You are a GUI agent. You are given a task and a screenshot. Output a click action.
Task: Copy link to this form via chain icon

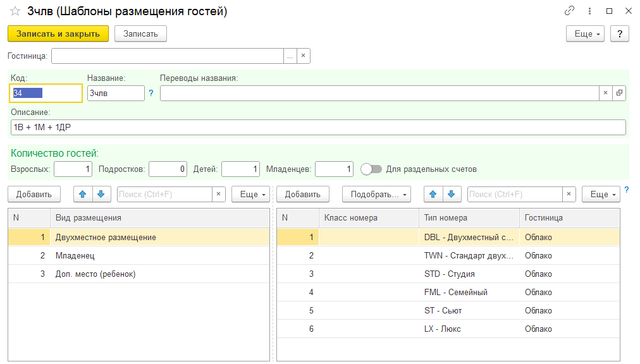569,11
